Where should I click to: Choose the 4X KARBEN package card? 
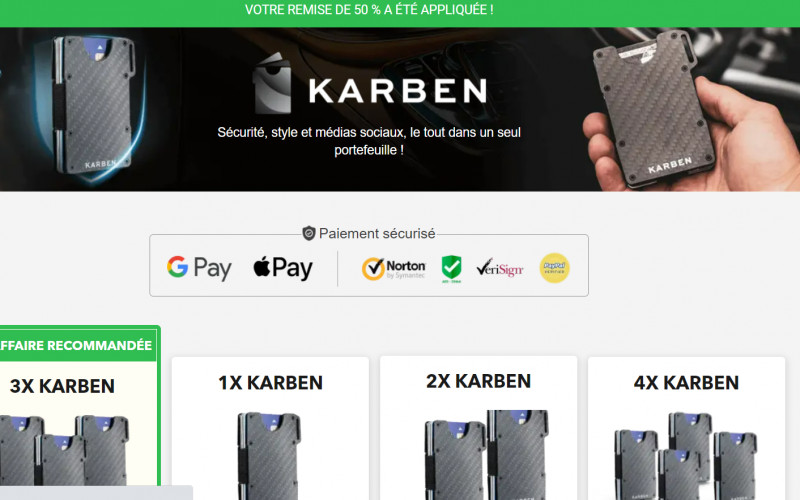pyautogui.click(x=686, y=428)
